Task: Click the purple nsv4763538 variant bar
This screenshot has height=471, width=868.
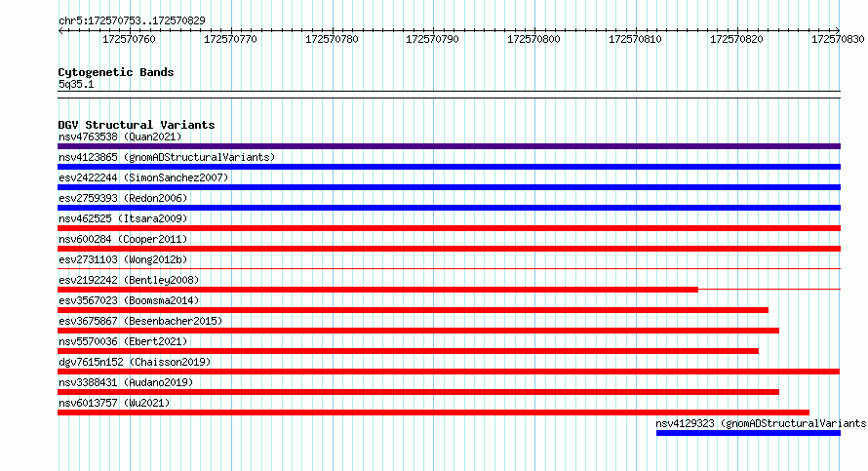Action: 449,146
